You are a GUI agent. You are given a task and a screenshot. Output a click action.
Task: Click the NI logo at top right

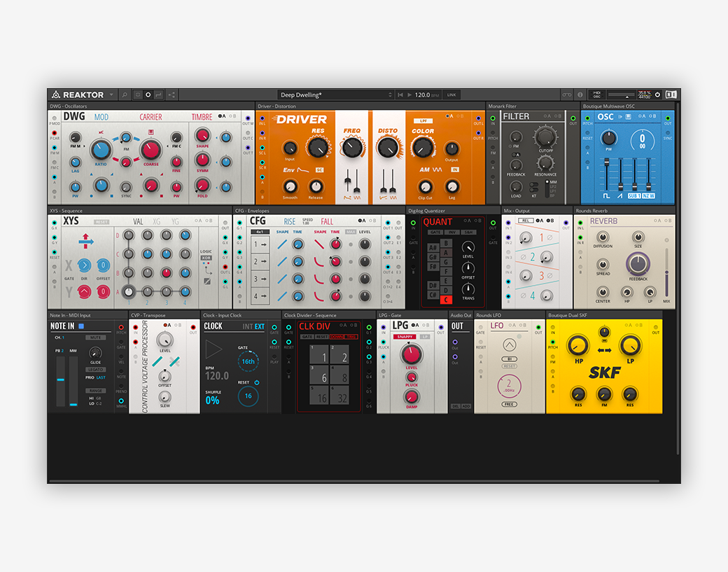(671, 95)
